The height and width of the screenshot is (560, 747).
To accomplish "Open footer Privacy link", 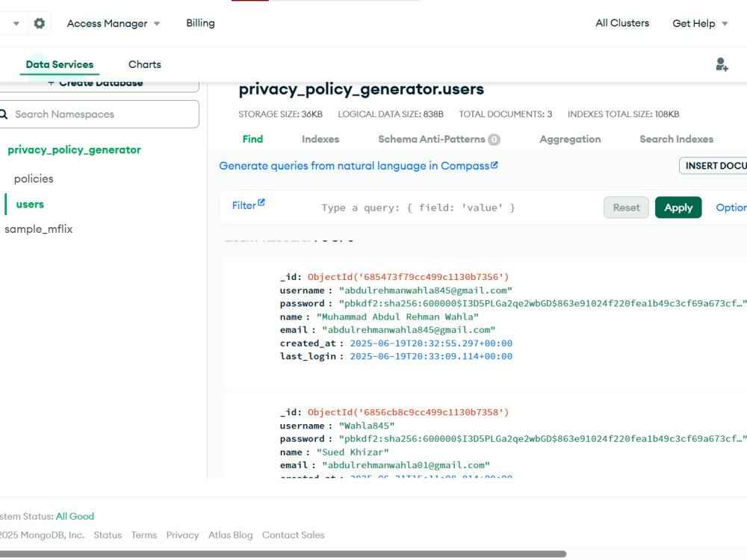I will point(182,535).
